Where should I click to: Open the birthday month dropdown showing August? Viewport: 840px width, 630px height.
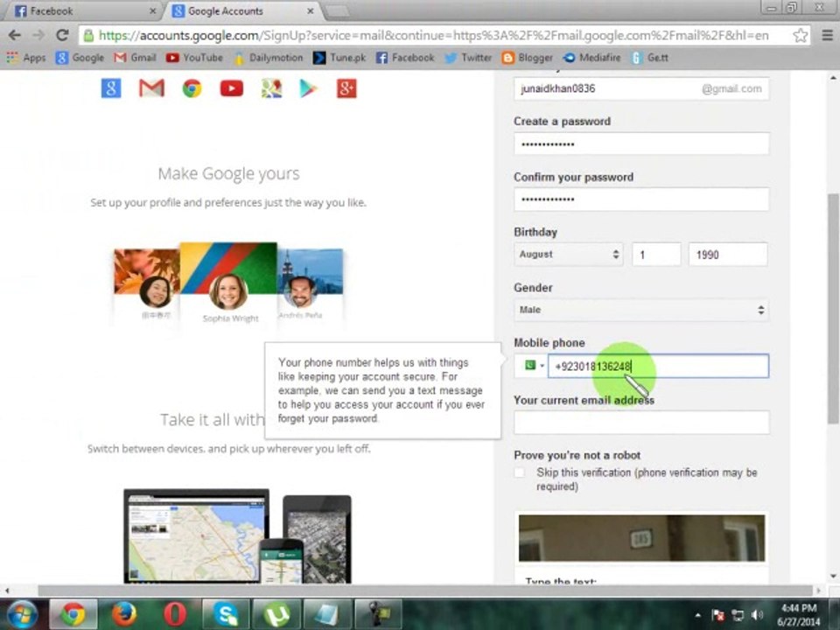point(569,255)
